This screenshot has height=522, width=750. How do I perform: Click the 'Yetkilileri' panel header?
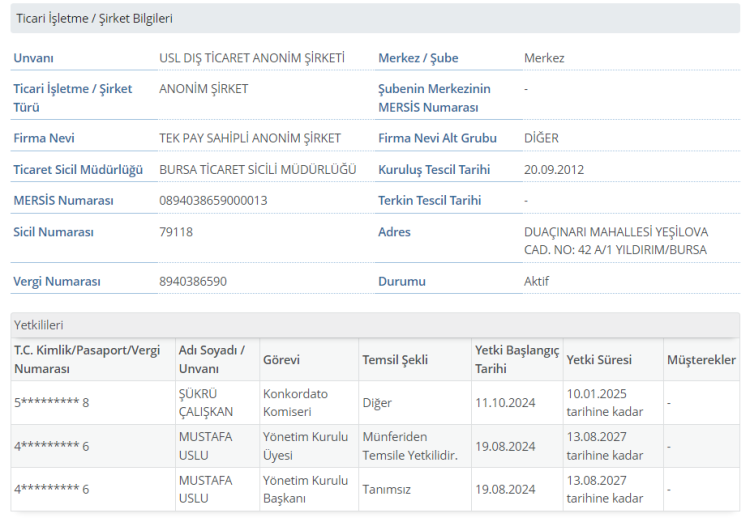pyautogui.click(x=39, y=325)
